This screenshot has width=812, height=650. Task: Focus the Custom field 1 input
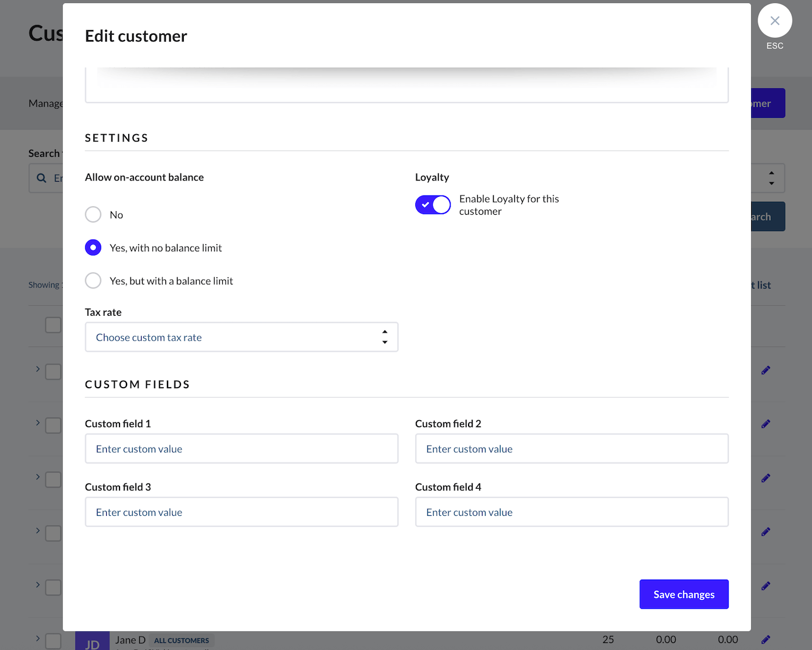[241, 449]
